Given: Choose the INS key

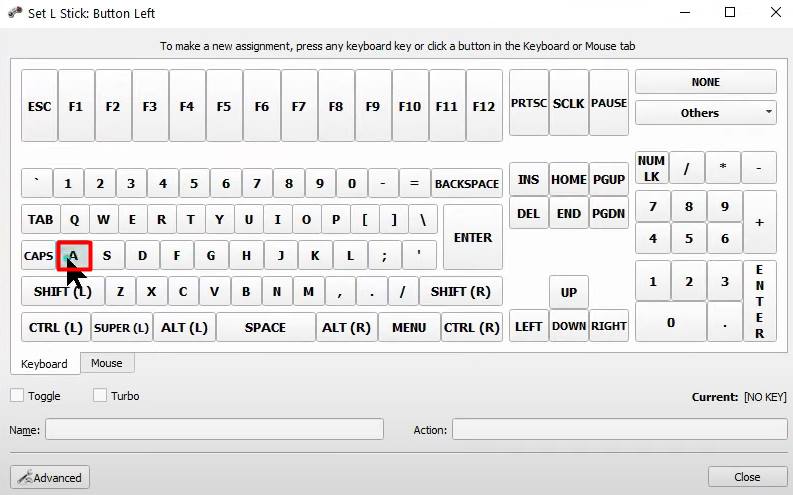Looking at the screenshot, I should (x=528, y=179).
